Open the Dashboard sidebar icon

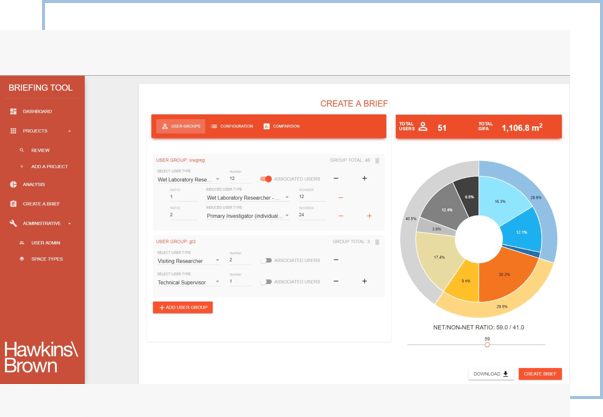click(x=14, y=111)
